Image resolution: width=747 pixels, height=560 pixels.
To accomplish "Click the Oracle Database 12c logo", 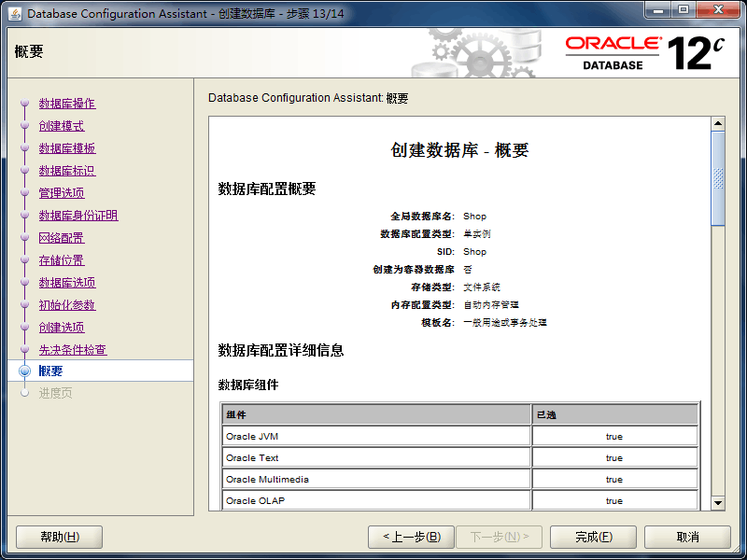I will point(644,52).
